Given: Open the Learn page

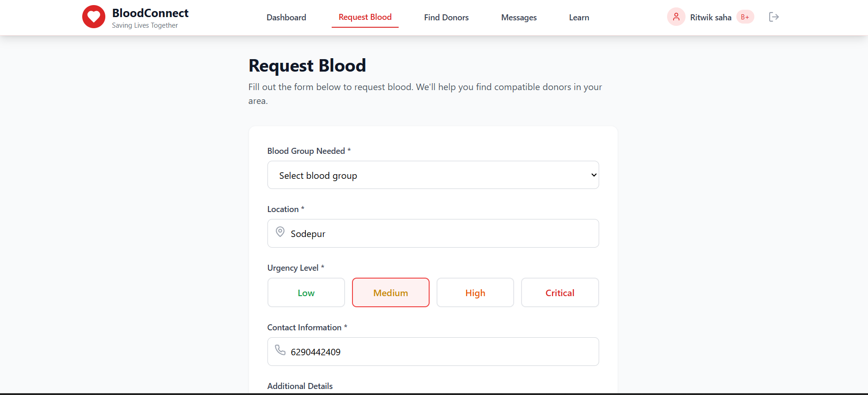Looking at the screenshot, I should click(579, 17).
